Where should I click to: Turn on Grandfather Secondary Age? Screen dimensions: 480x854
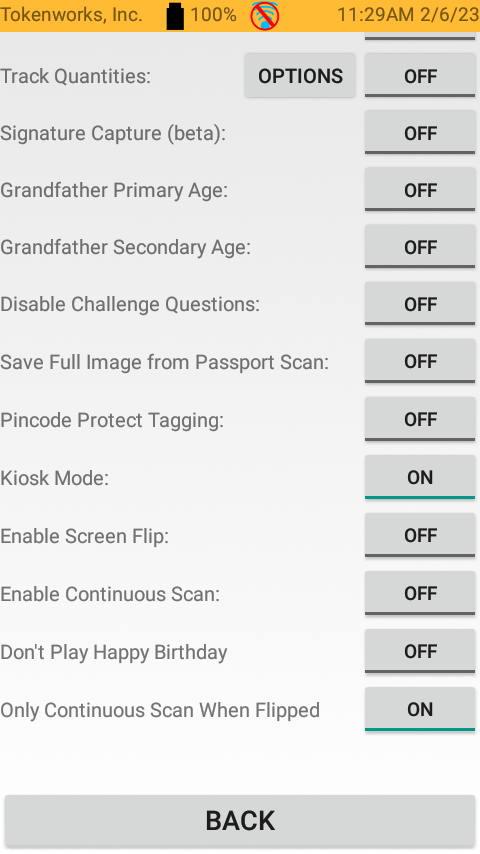420,247
